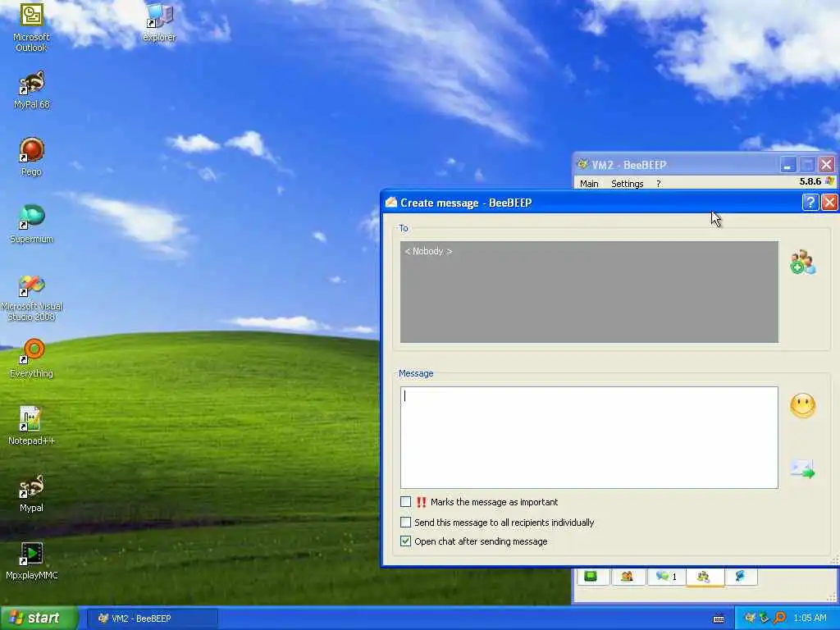
Task: Click the Everything search tray icon
Action: click(x=779, y=619)
